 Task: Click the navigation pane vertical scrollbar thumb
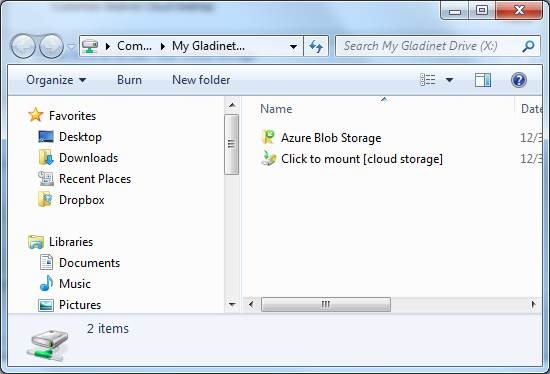[x=232, y=144]
